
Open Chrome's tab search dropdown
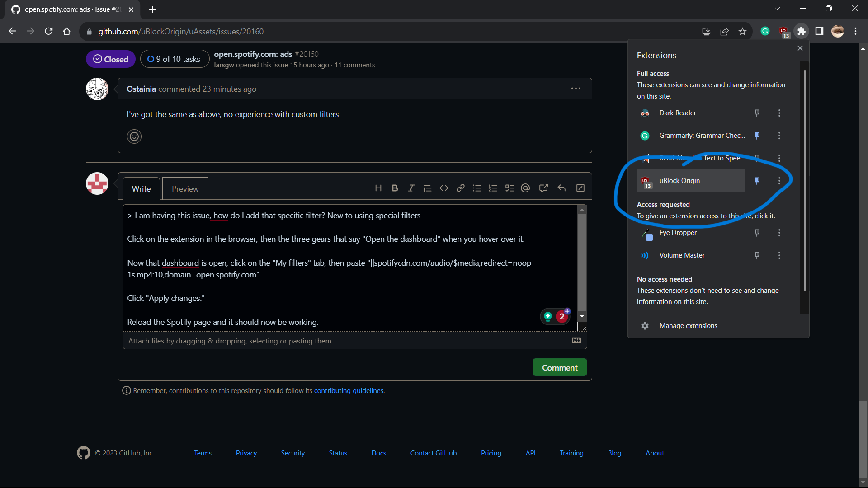pyautogui.click(x=778, y=8)
